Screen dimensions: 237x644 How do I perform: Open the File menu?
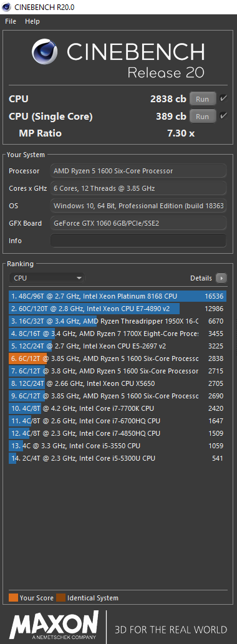pyautogui.click(x=11, y=21)
